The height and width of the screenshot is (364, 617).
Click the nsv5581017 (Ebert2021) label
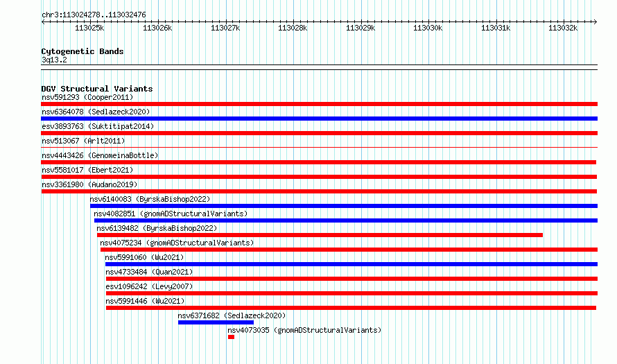coord(87,170)
